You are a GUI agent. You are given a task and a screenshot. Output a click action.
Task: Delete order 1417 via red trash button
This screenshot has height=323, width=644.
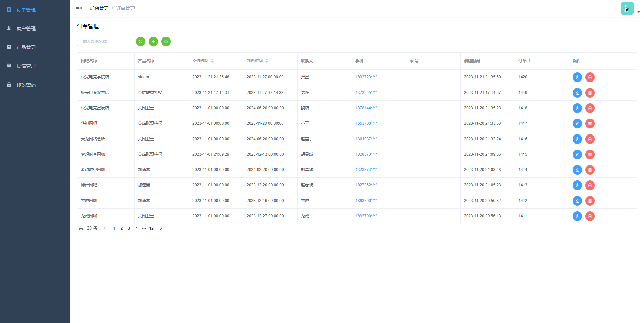[x=590, y=124]
